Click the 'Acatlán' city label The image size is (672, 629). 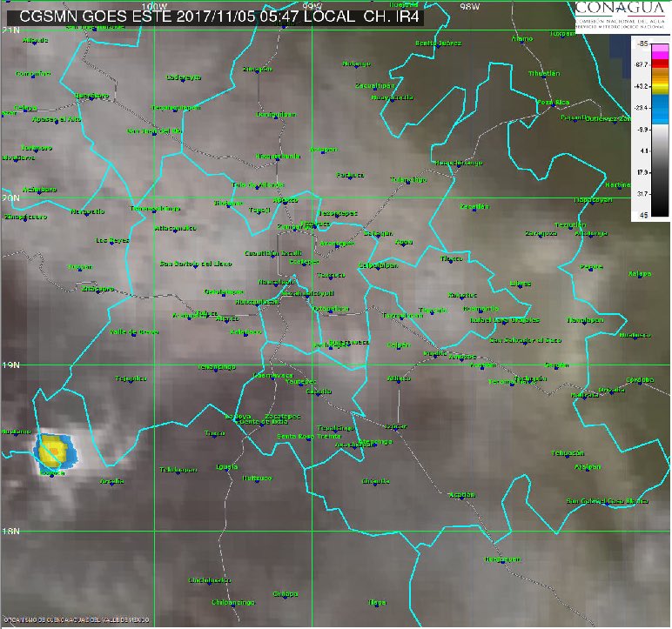[462, 495]
